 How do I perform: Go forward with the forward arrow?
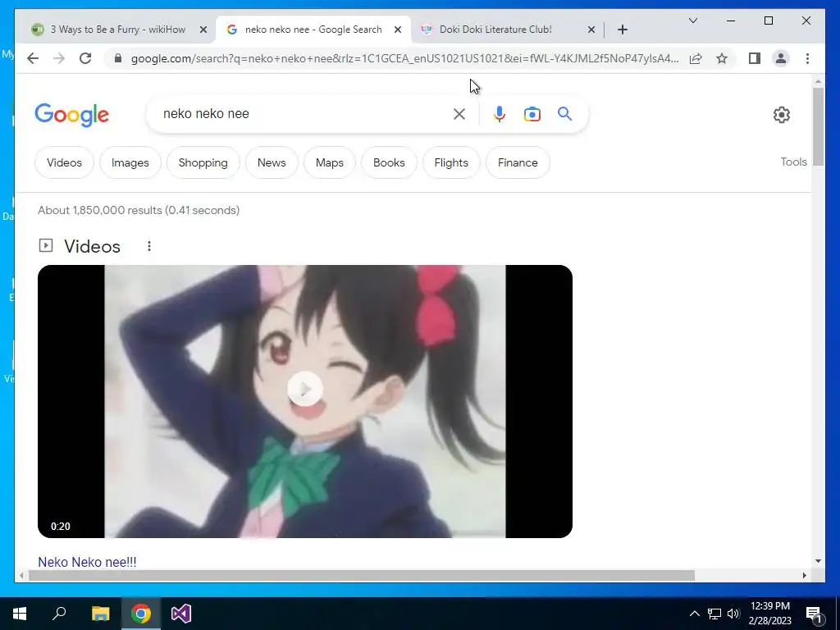pyautogui.click(x=59, y=58)
